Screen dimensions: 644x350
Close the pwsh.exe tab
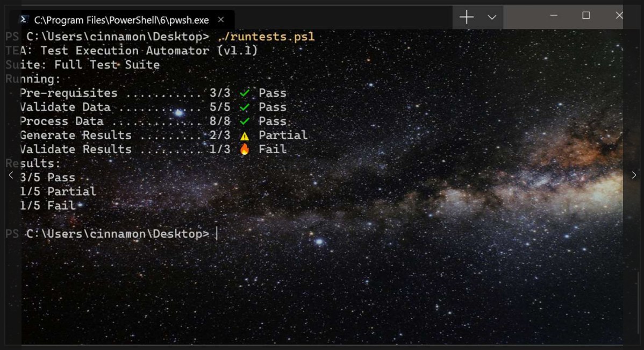[221, 20]
